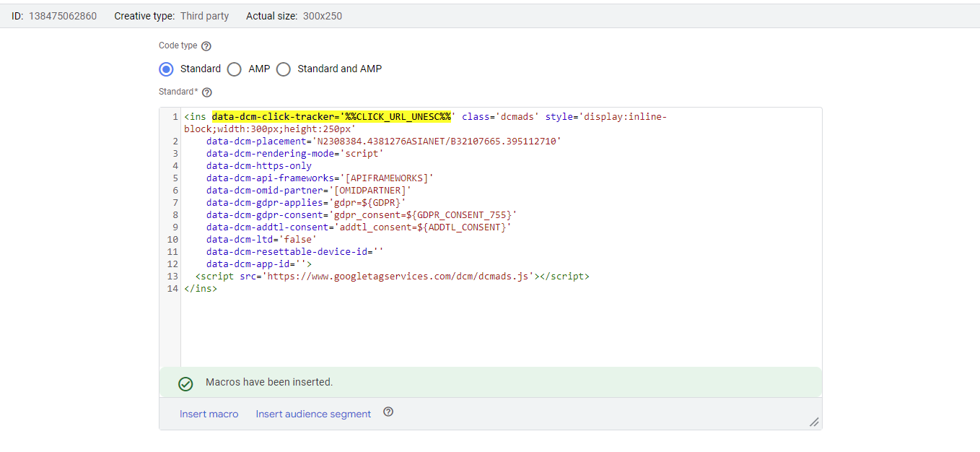Open the Code type help tooltip
Viewport: 980px width, 452px height.
pos(206,45)
